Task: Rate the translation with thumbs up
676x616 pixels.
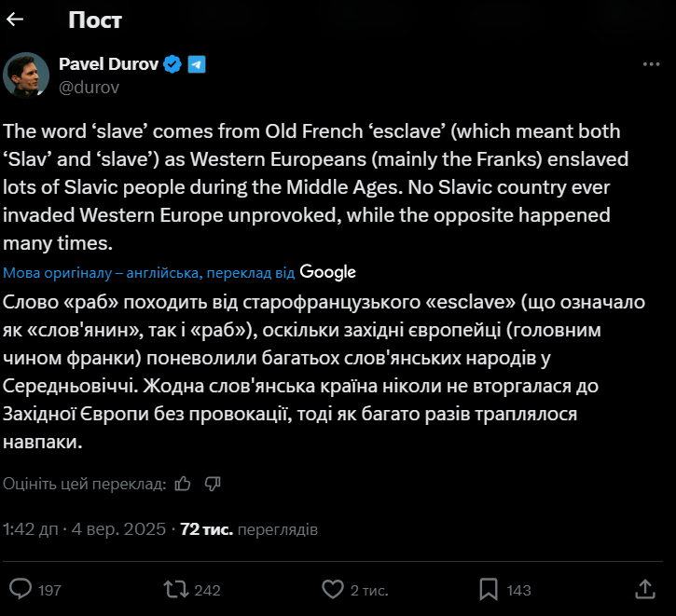Action: [x=183, y=484]
